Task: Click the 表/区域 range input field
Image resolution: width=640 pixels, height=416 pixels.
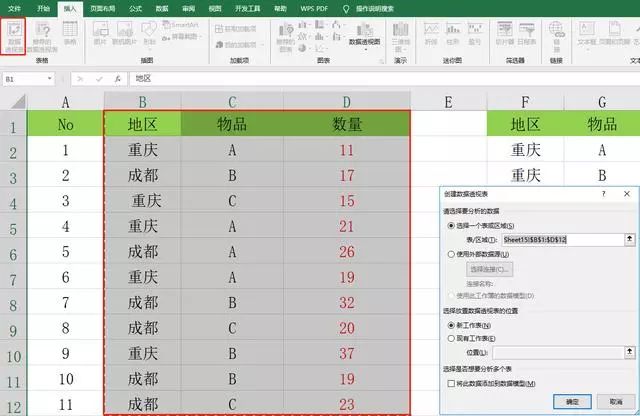Action: coord(561,240)
